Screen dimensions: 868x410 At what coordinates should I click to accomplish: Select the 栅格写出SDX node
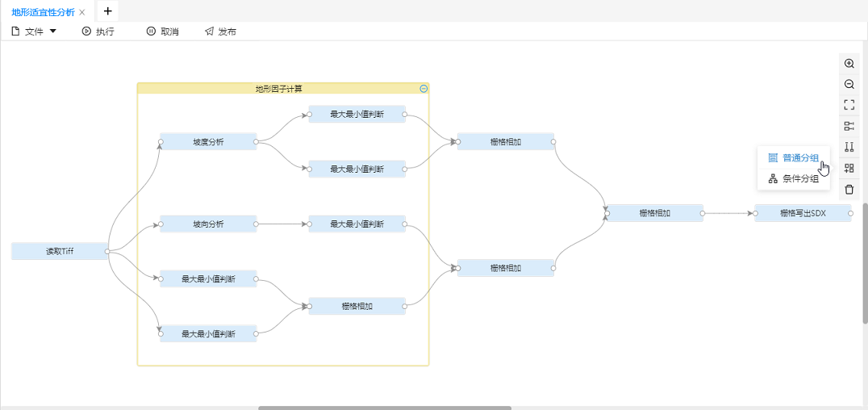coord(802,213)
